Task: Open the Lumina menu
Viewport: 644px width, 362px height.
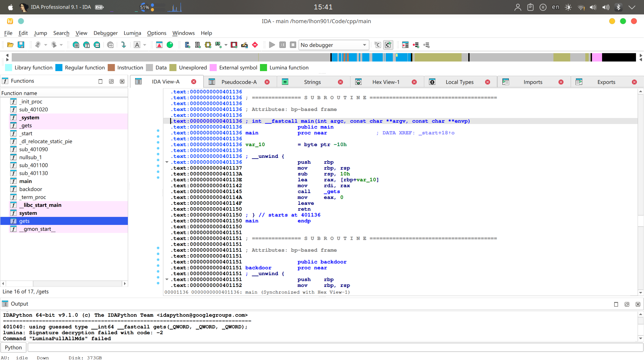Action: pyautogui.click(x=132, y=33)
